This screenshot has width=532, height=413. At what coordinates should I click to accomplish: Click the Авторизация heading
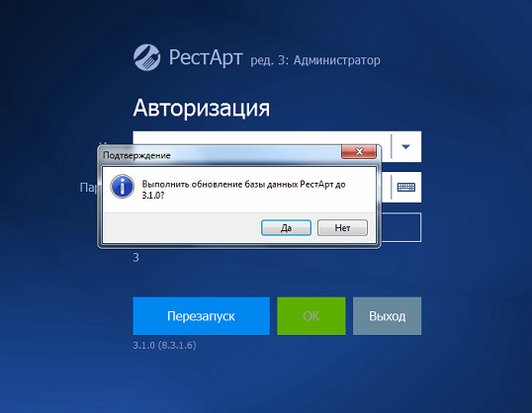[202, 109]
